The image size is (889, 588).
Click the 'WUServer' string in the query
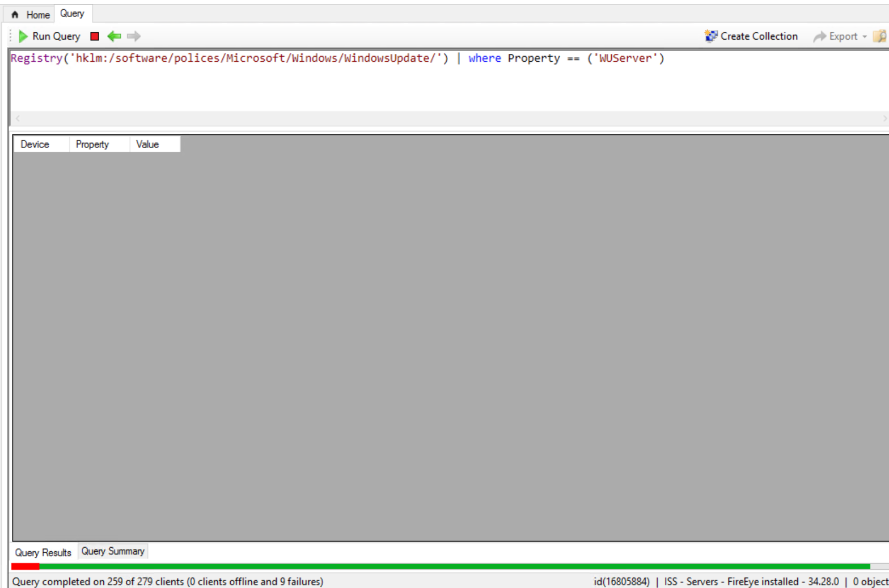[x=625, y=58]
